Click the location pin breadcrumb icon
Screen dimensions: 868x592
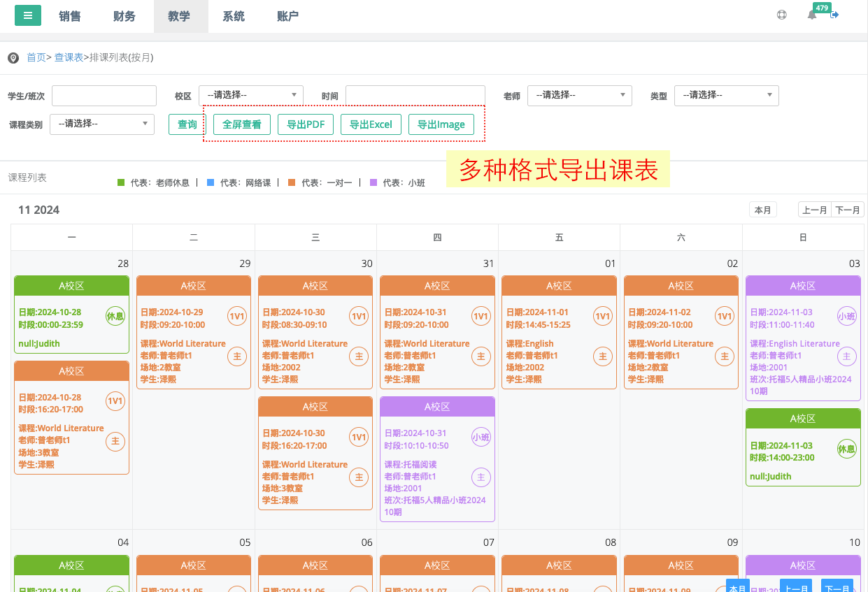click(13, 58)
